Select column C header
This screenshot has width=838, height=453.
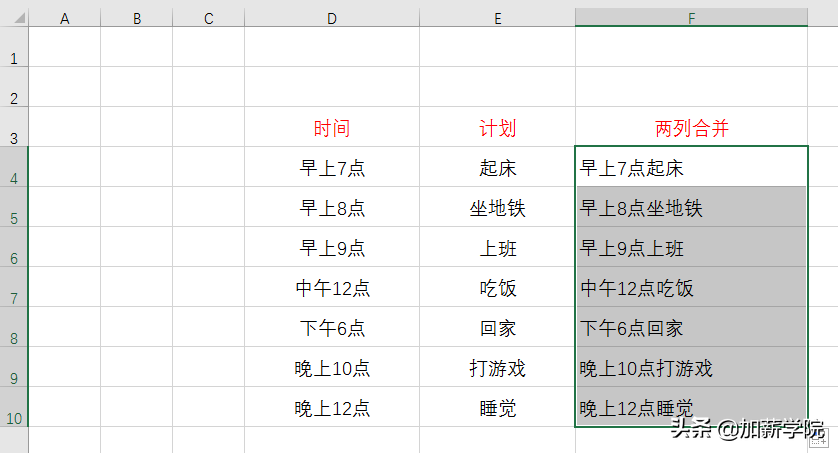208,19
